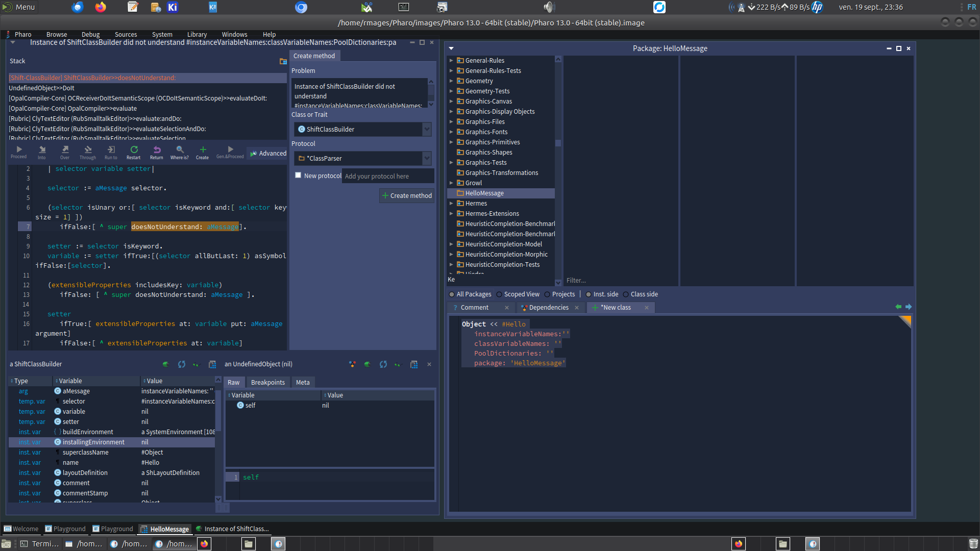Click the Step Into icon
980x551 pixels.
tap(42, 150)
